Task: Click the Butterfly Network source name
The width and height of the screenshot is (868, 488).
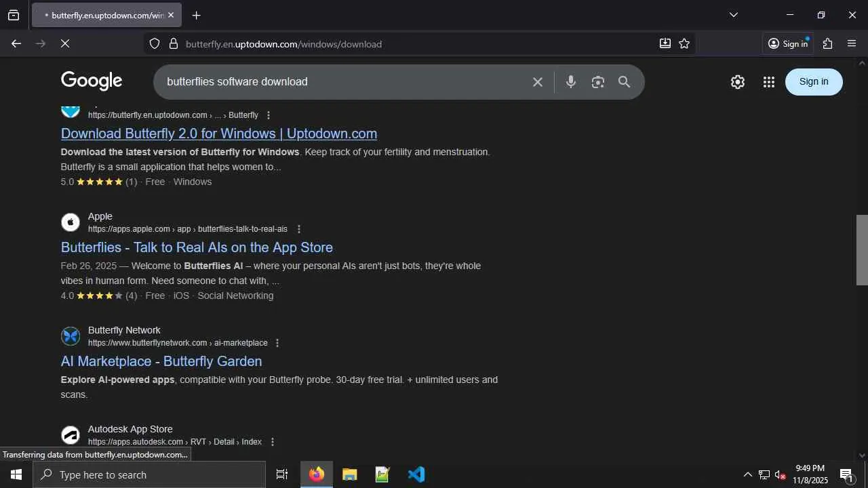Action: 124,330
